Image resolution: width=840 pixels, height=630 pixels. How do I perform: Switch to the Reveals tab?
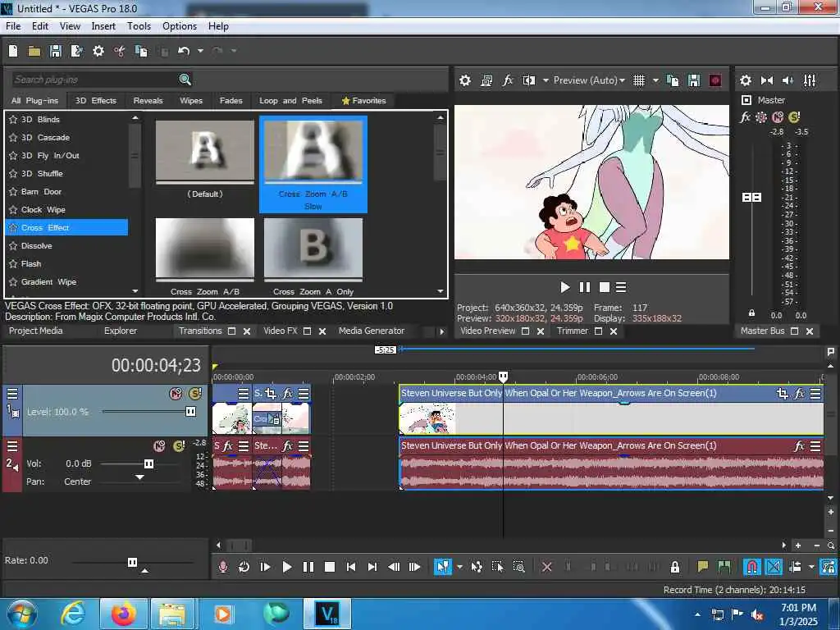pyautogui.click(x=148, y=101)
